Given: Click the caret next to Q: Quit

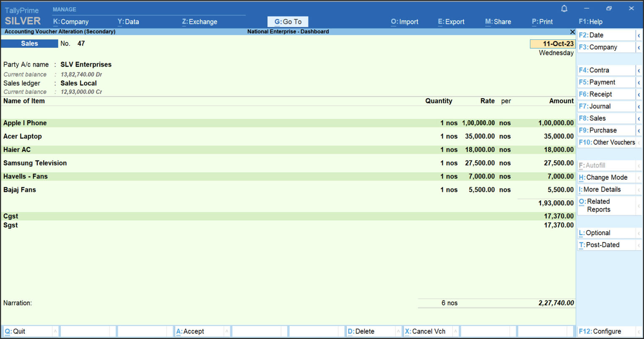Looking at the screenshot, I should click(x=55, y=331).
